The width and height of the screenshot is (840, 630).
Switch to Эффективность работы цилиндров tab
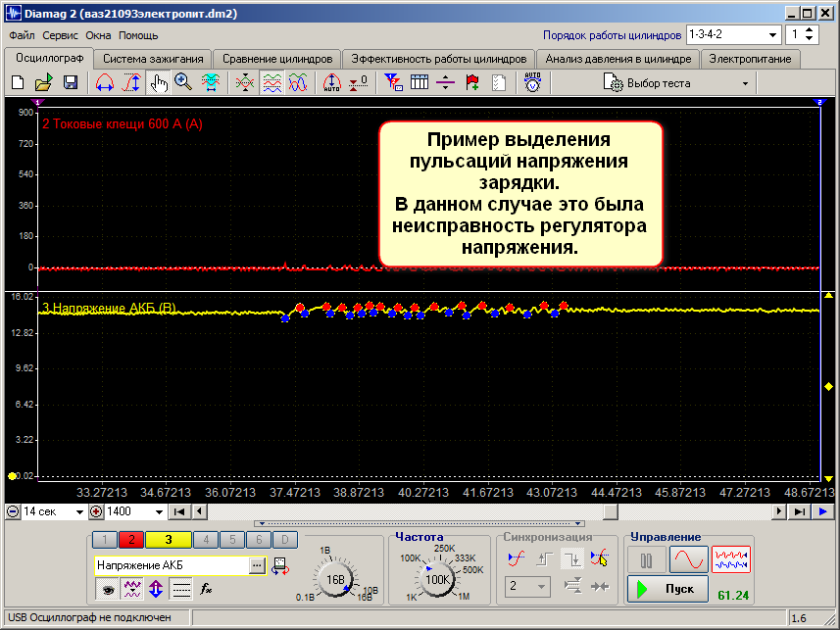pyautogui.click(x=439, y=59)
